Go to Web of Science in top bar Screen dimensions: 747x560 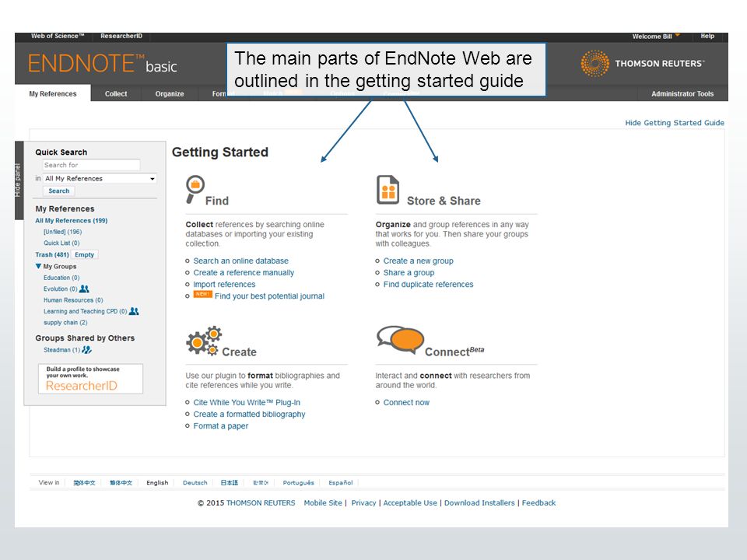(58, 36)
